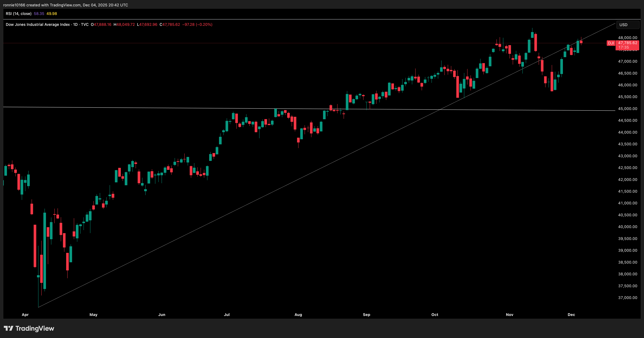Click the change value −97.28 (−0.20%)
This screenshot has width=644, height=338.
pyautogui.click(x=198, y=25)
